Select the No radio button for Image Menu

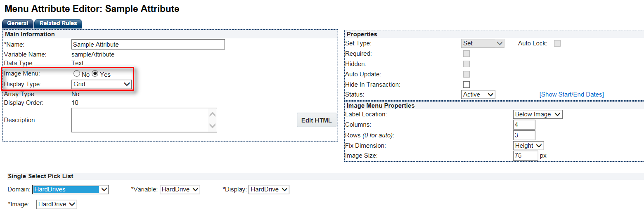pos(76,74)
